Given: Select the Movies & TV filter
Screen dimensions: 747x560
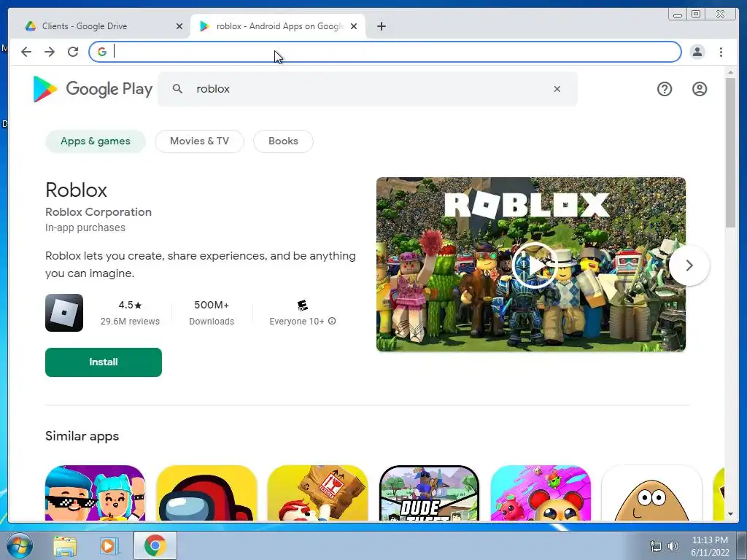Looking at the screenshot, I should pos(199,141).
